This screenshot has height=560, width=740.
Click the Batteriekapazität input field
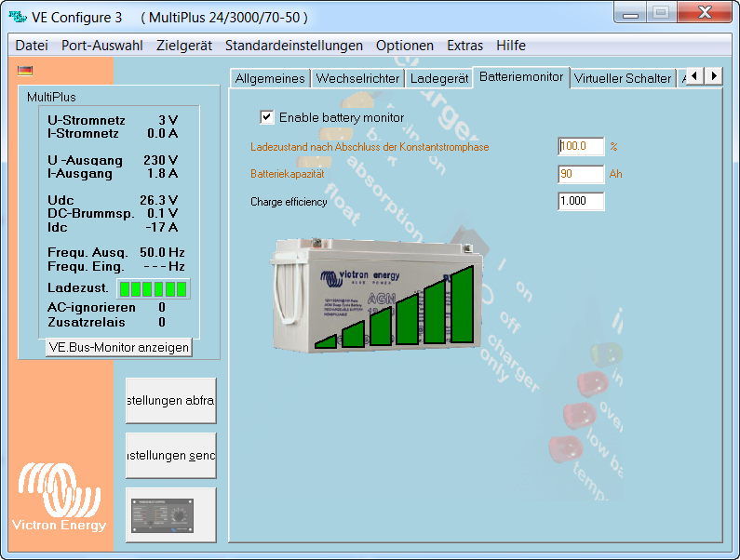coord(581,174)
